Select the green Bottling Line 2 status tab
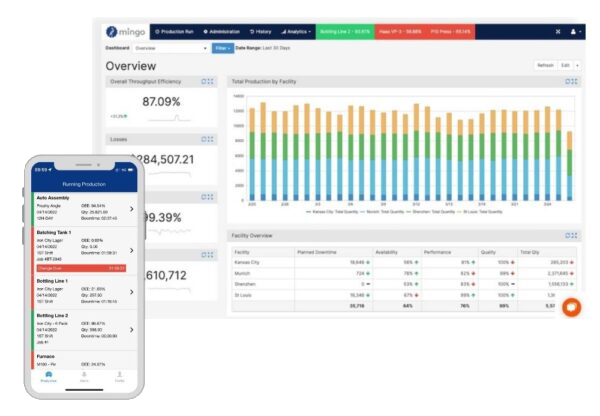This screenshot has height=416, width=600. click(x=345, y=32)
